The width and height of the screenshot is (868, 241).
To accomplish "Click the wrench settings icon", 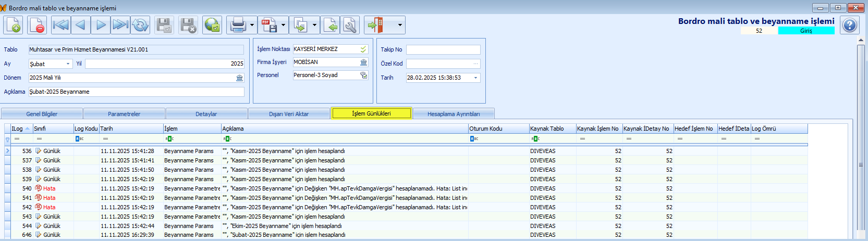I will coord(350,25).
